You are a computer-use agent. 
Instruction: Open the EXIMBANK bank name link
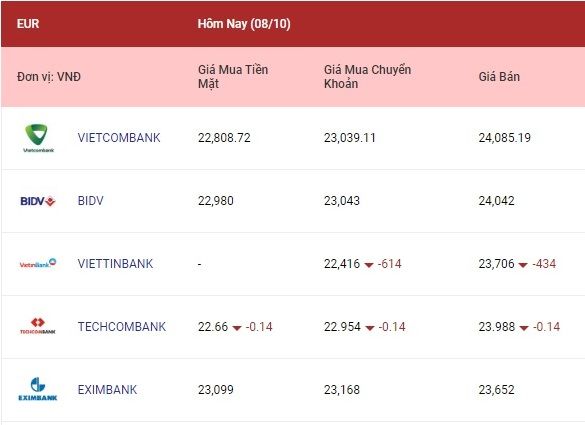[x=107, y=390]
